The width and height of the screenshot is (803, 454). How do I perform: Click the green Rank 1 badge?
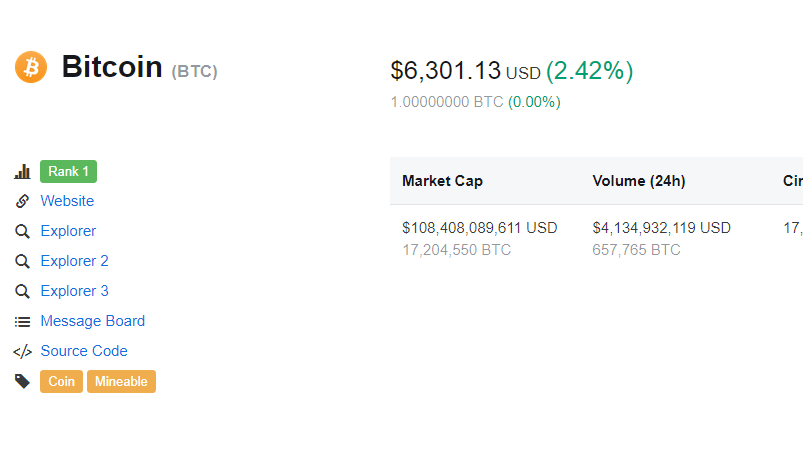(x=68, y=171)
